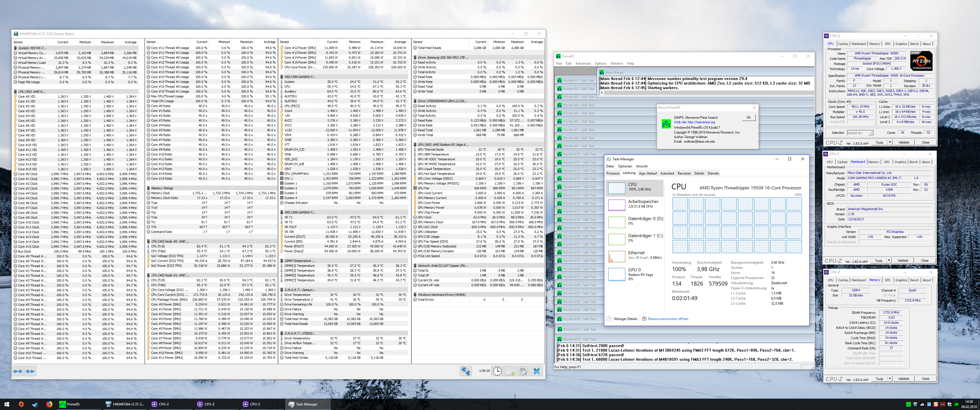This screenshot has height=410, width=980.
Task: Open the Socket #1 selection combo box
Action: click(x=860, y=133)
